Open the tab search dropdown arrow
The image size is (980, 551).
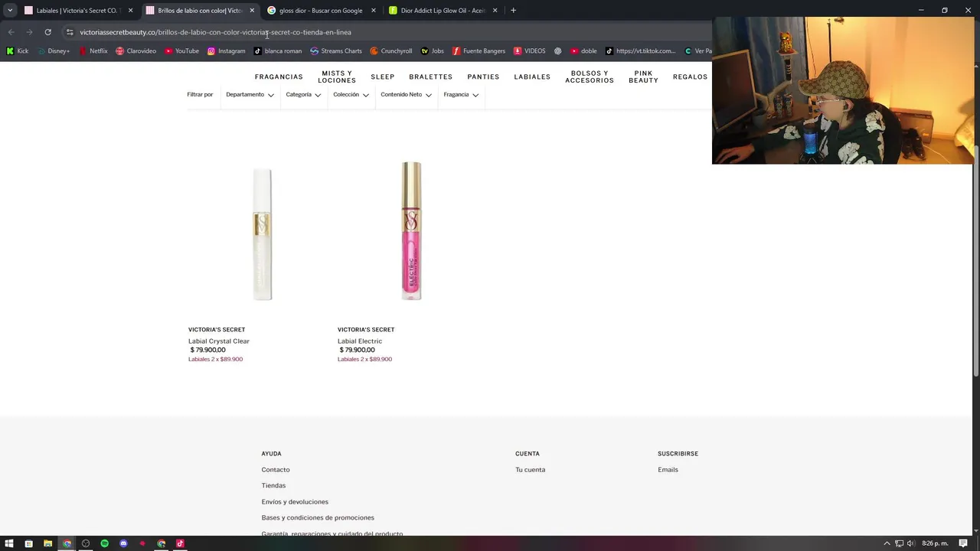point(10,11)
